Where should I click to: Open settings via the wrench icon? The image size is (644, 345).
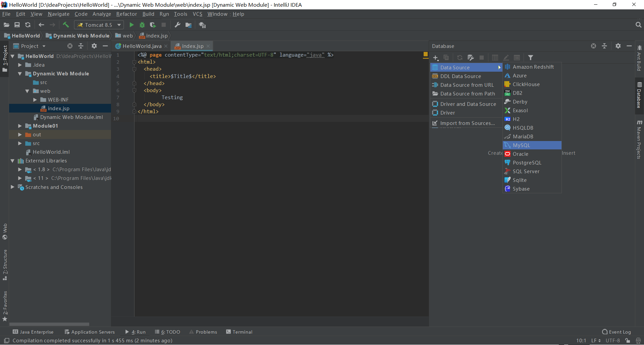pos(177,25)
